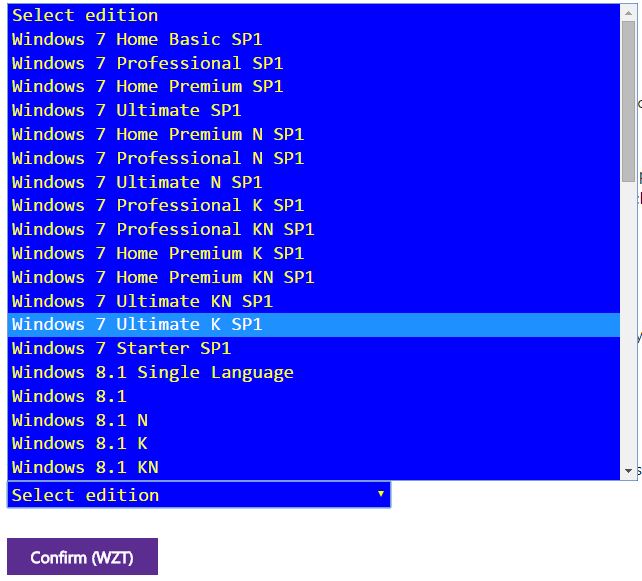The image size is (642, 581).
Task: Select Windows 7 Professional KN SP1
Action: 314,229
